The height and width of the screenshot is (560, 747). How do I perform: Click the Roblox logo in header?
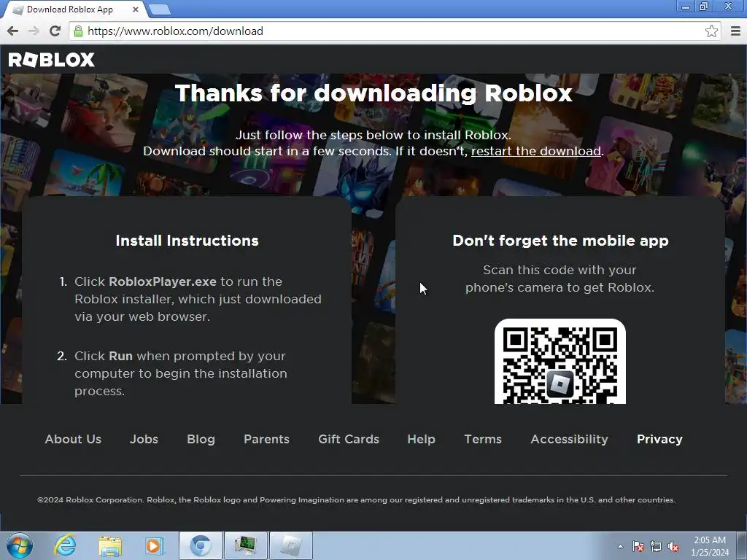click(x=52, y=60)
